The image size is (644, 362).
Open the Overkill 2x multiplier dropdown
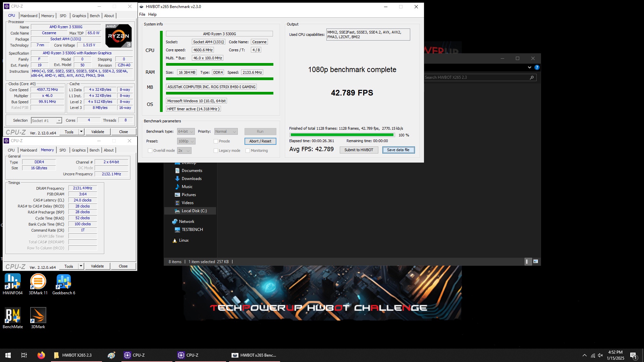184,151
